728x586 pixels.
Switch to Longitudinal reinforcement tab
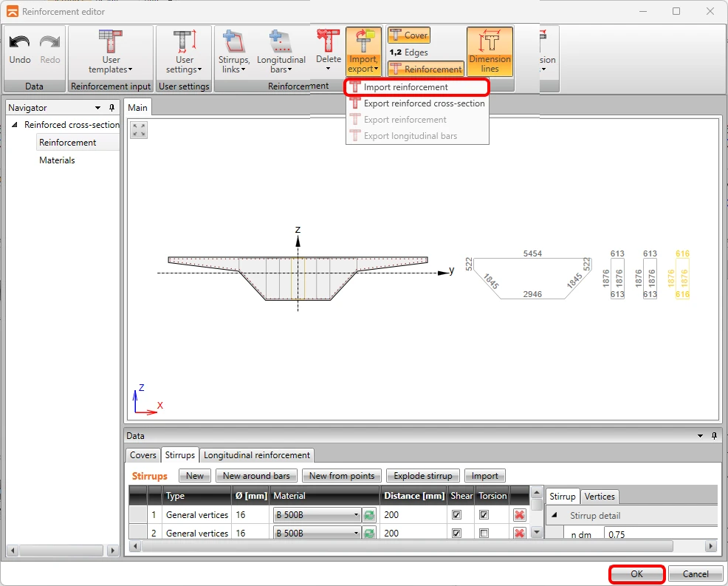point(257,455)
